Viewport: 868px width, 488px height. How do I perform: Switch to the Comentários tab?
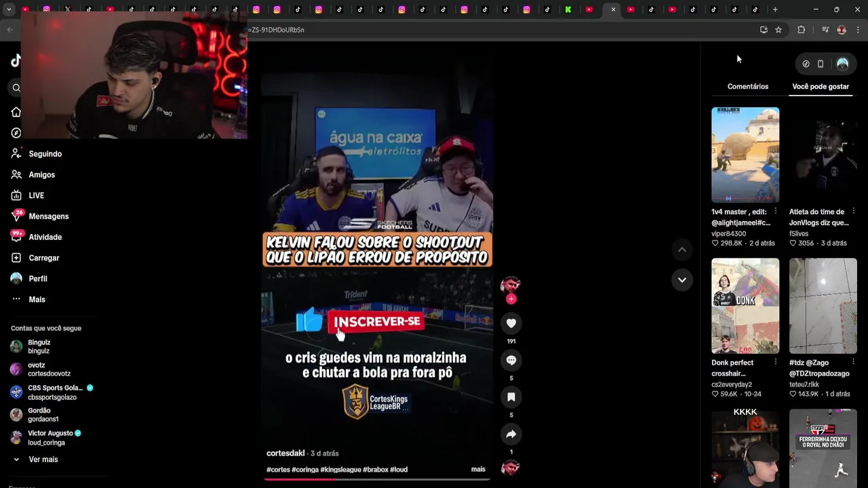pos(747,86)
